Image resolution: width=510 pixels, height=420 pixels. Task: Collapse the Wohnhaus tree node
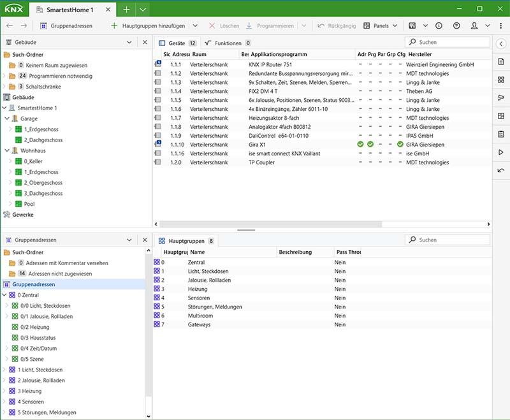[7, 150]
